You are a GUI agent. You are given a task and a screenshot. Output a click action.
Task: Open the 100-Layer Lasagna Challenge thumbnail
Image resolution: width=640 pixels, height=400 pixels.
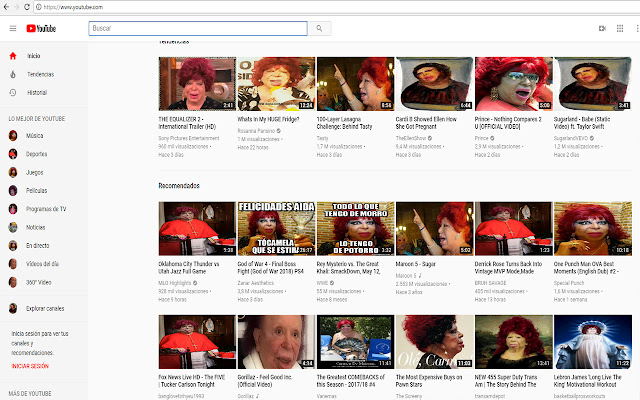(x=355, y=83)
